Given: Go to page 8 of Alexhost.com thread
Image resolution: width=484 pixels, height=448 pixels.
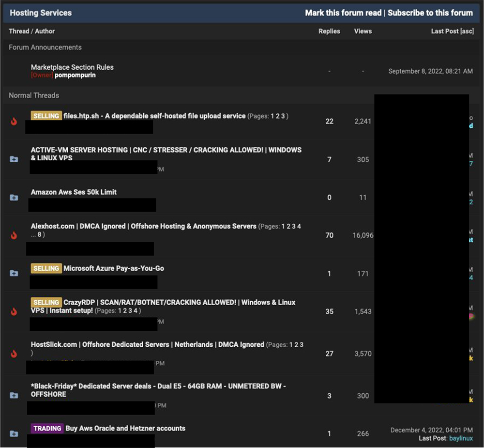Looking at the screenshot, I should point(40,235).
